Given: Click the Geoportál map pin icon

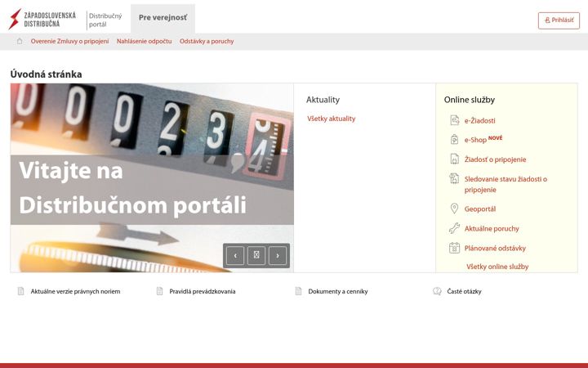Looking at the screenshot, I should (x=454, y=209).
